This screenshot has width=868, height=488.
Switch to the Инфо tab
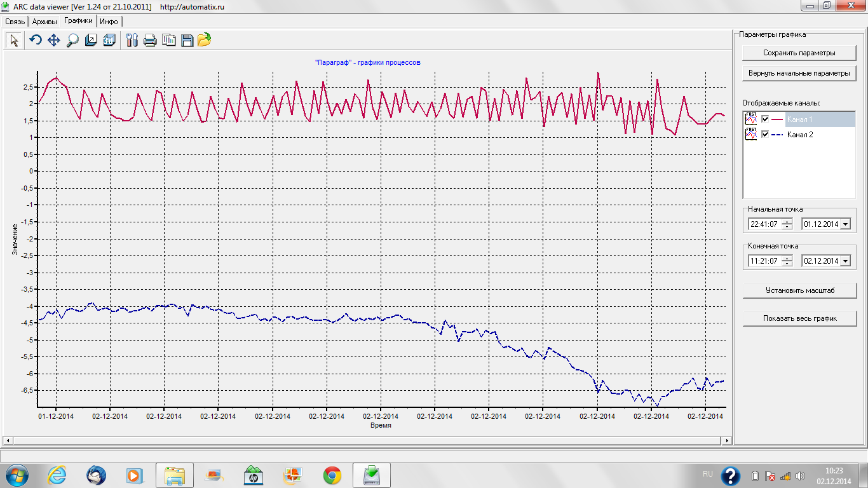point(109,21)
